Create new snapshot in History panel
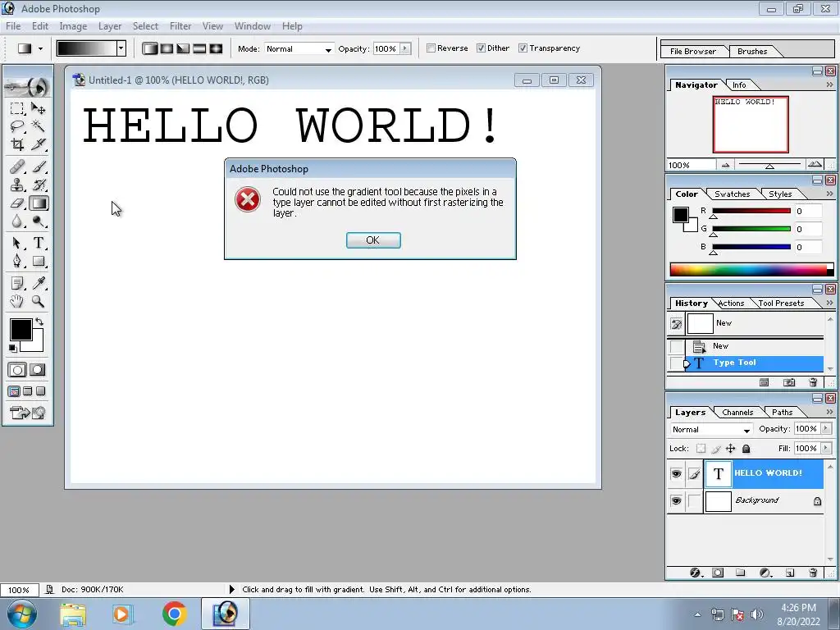The width and height of the screenshot is (840, 630). (789, 382)
